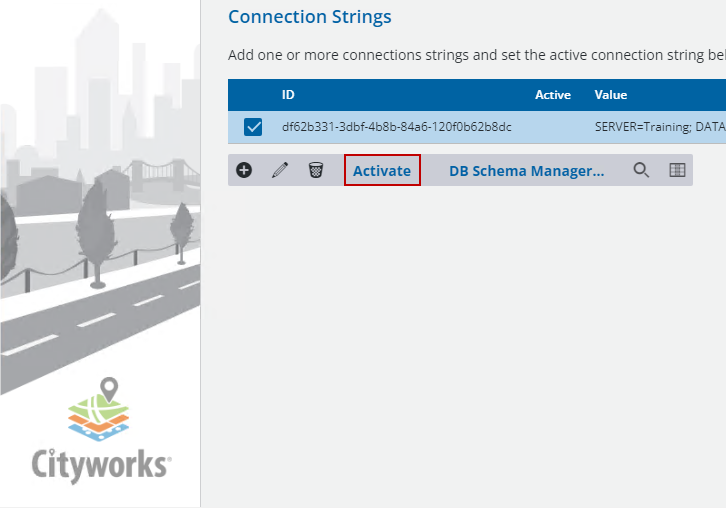Click the table columns grid icon
726x508 pixels.
pyautogui.click(x=677, y=170)
